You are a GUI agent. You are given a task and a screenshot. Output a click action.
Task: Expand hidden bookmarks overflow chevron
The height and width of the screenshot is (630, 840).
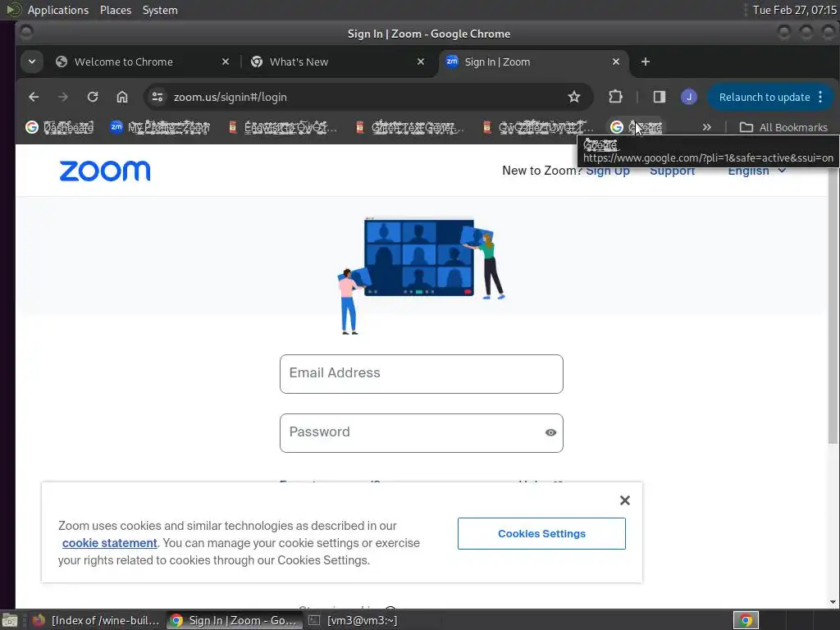click(x=707, y=127)
